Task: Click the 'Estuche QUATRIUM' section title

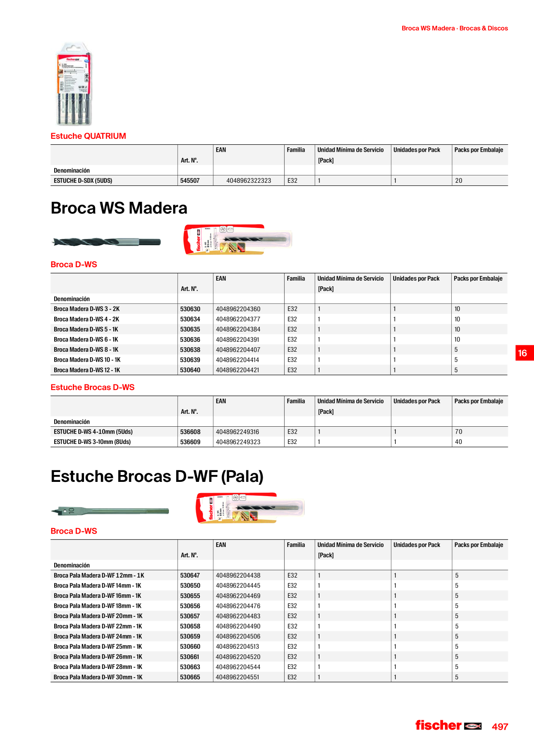Action: click(x=88, y=136)
